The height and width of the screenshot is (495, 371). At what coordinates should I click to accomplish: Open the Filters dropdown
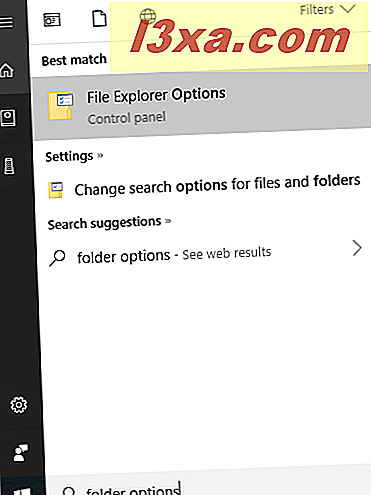328,9
